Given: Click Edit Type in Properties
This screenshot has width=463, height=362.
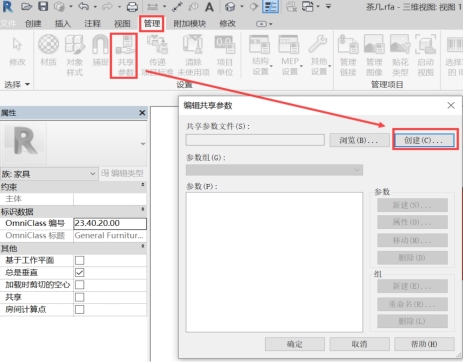Looking at the screenshot, I should (x=122, y=173).
